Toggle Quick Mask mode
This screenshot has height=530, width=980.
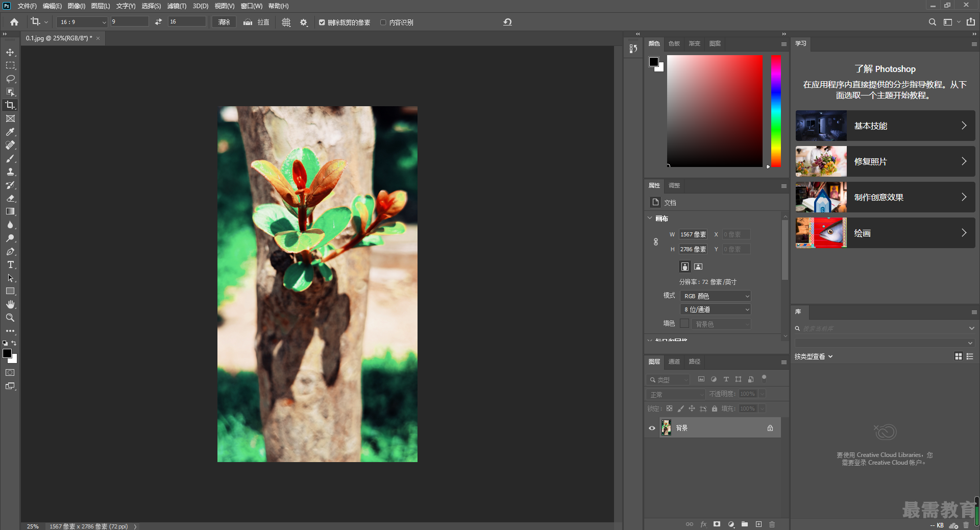tap(10, 373)
